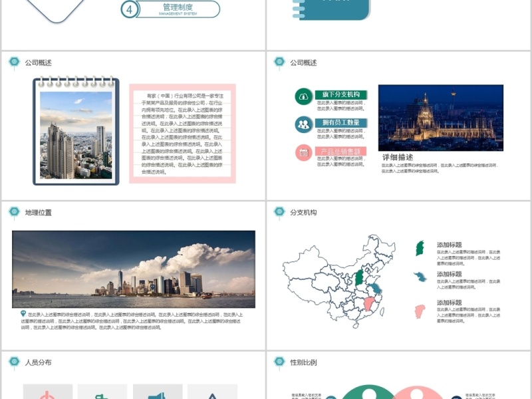Click the green highlighted province on China map
Viewport: 532px width, 399px height.
(x=358, y=277)
